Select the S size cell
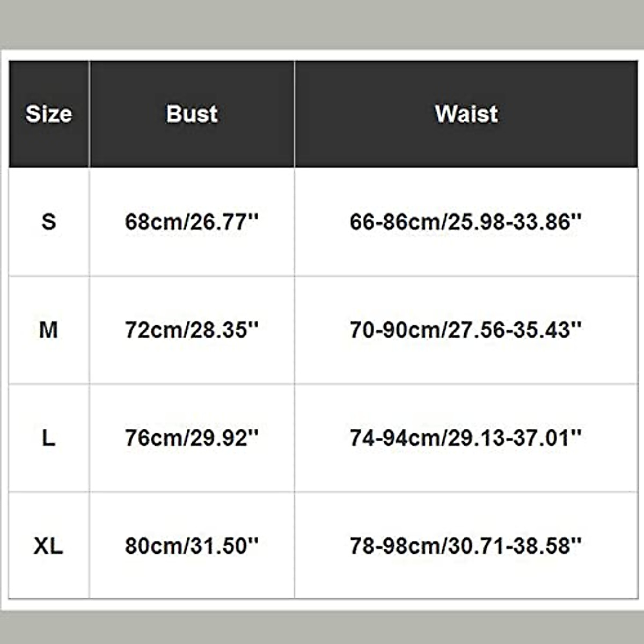 pyautogui.click(x=49, y=222)
